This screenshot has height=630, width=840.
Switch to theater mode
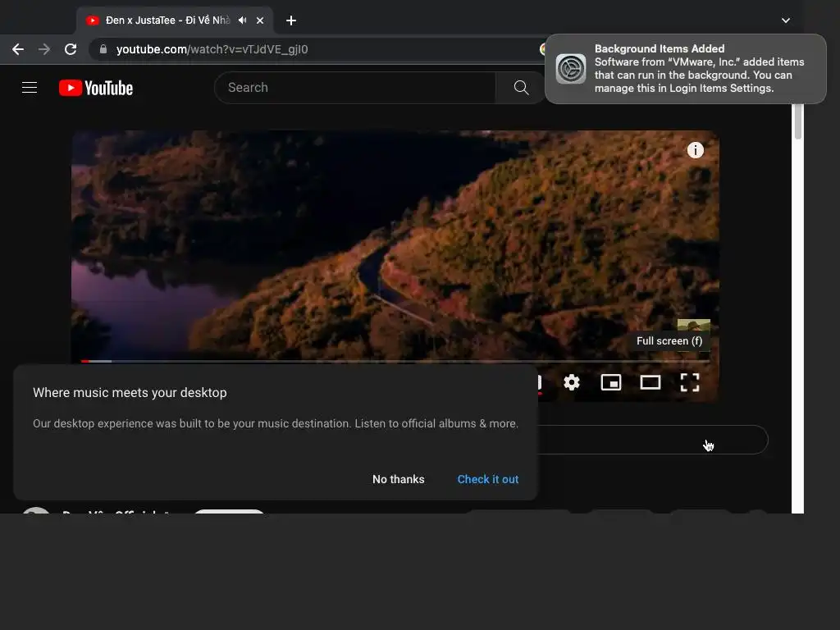(x=651, y=382)
